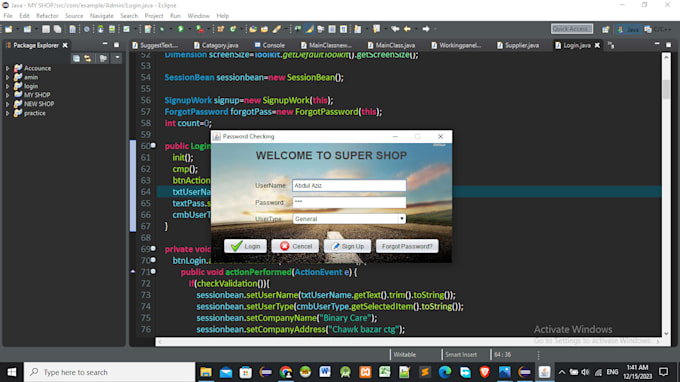This screenshot has height=382, width=680.
Task: Click the editor horizontal scrollbar
Action: pyautogui.click(x=409, y=342)
